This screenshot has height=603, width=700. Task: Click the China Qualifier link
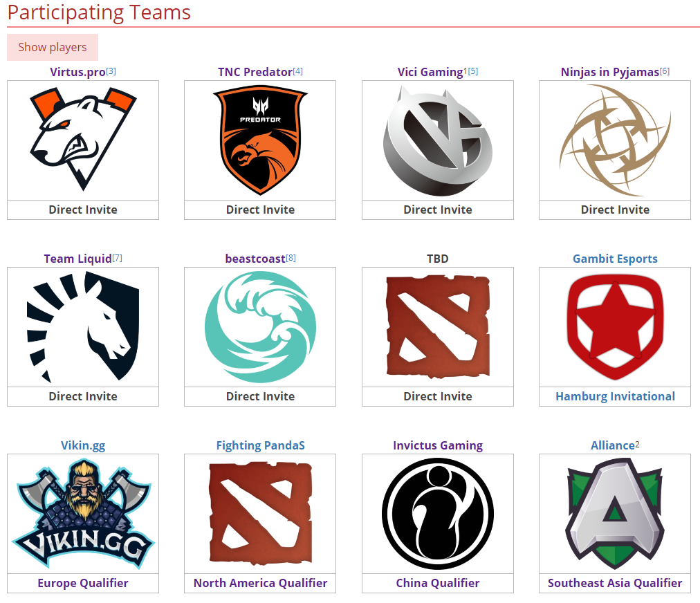click(437, 583)
